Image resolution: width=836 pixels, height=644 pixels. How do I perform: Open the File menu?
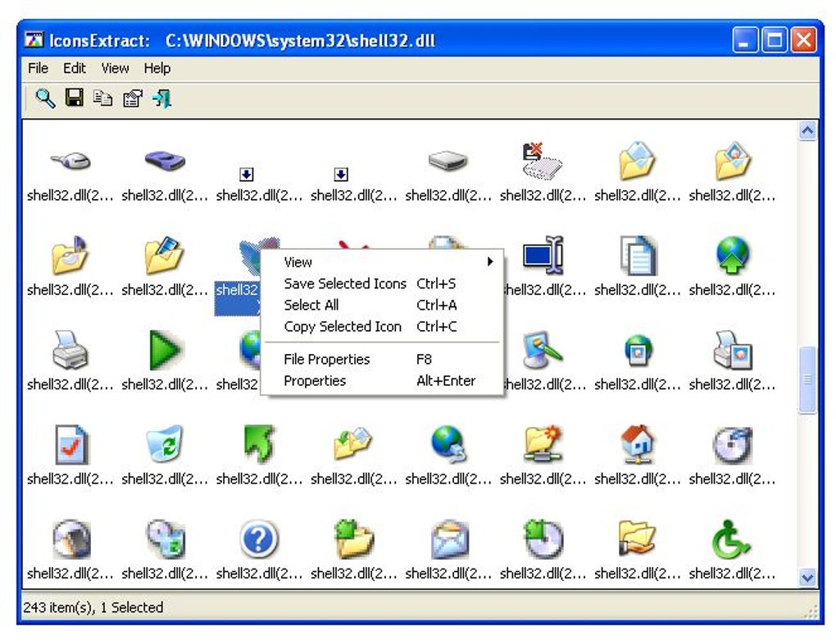pos(38,68)
